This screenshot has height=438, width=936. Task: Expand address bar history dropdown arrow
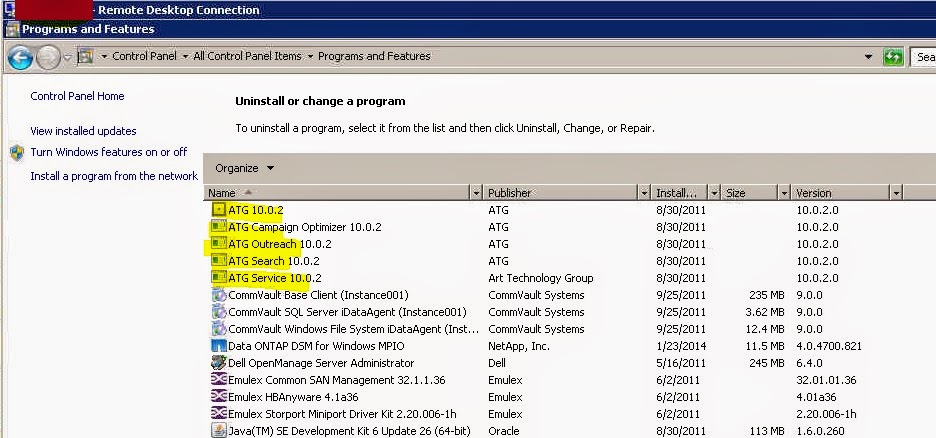[868, 57]
